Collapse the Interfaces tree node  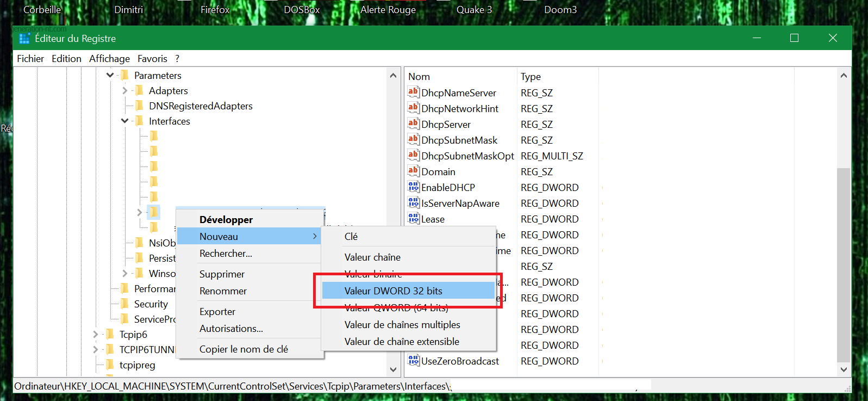125,121
